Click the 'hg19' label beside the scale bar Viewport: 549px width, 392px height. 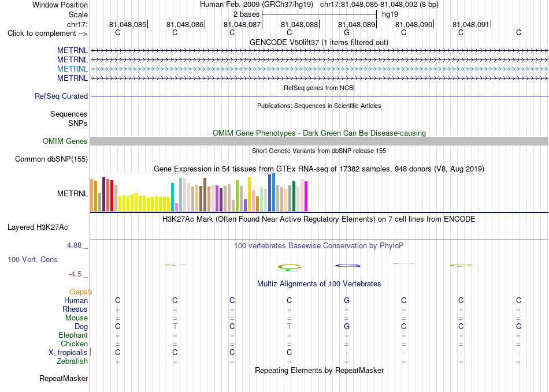(x=390, y=14)
